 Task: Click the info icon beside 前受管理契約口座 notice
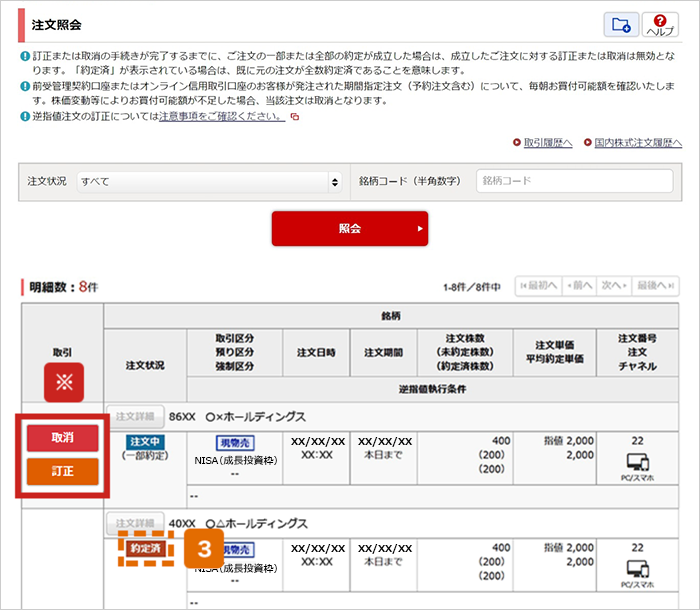(x=25, y=86)
